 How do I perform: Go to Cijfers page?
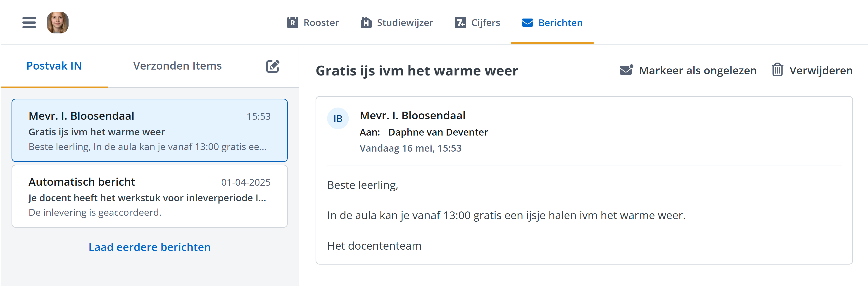[x=485, y=23]
